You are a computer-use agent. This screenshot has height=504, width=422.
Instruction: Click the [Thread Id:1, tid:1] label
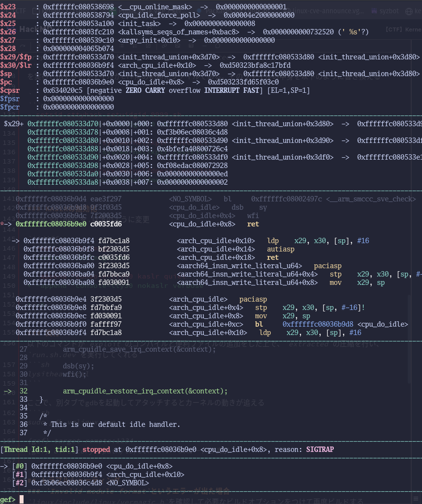pyautogui.click(x=39, y=449)
